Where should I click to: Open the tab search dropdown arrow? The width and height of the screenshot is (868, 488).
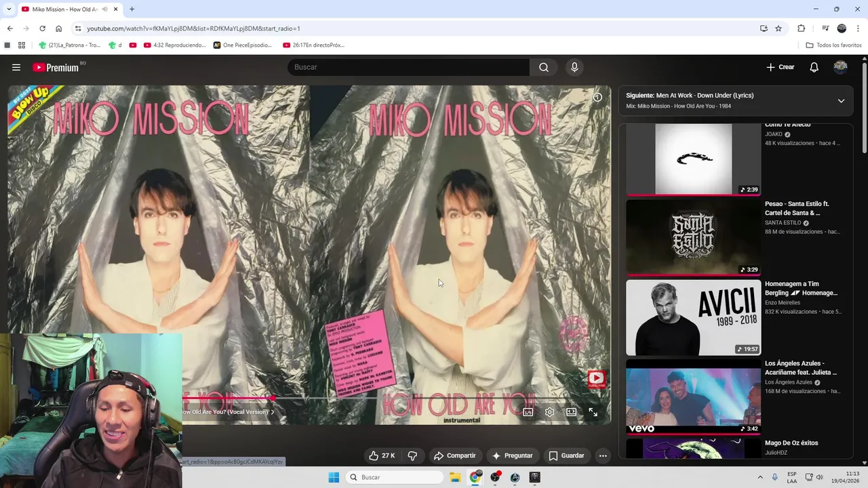pos(9,9)
